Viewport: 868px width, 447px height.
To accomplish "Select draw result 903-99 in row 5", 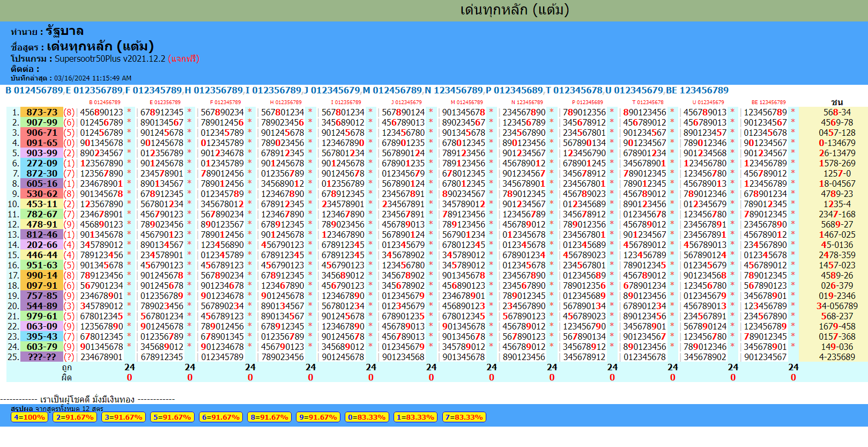I will [x=42, y=153].
